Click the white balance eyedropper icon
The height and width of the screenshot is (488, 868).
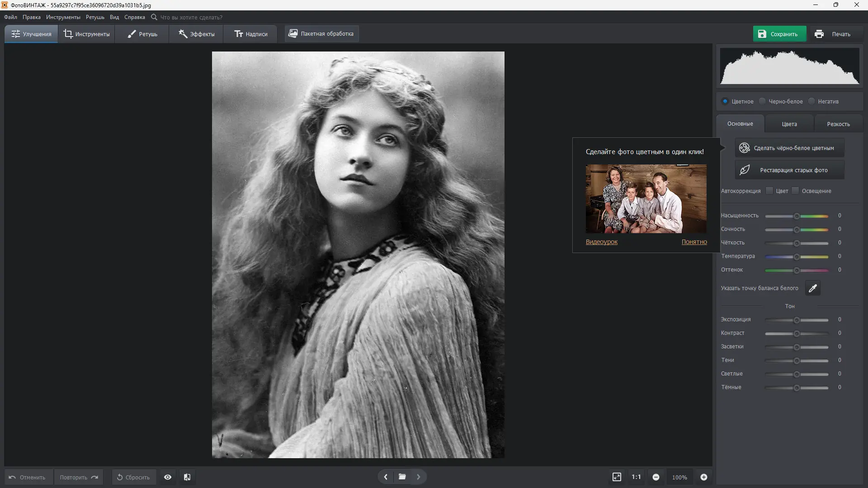point(812,288)
